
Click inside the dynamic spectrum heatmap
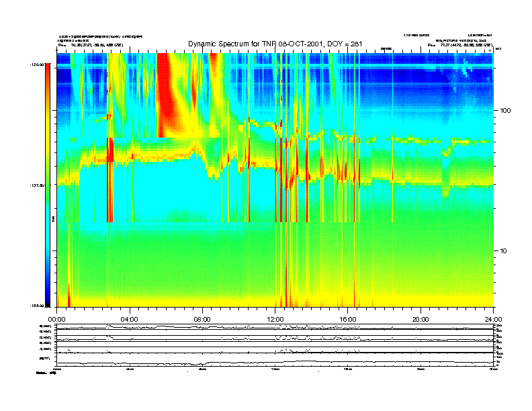click(x=275, y=180)
